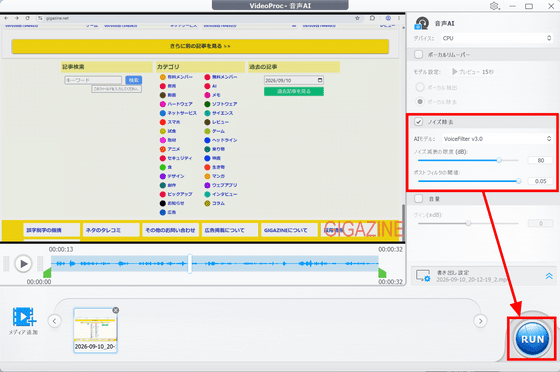Show next clips with right arrow
Screen dimensions: 560x372
coord(480,321)
